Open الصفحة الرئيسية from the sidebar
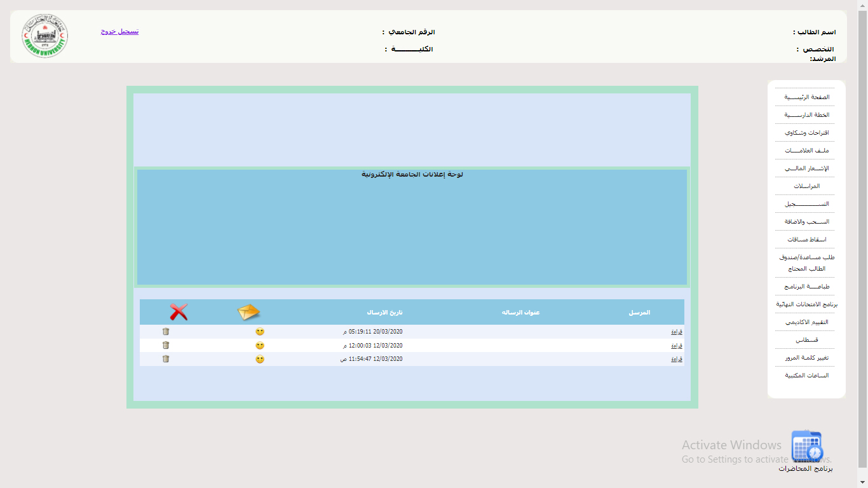868x488 pixels. point(805,97)
